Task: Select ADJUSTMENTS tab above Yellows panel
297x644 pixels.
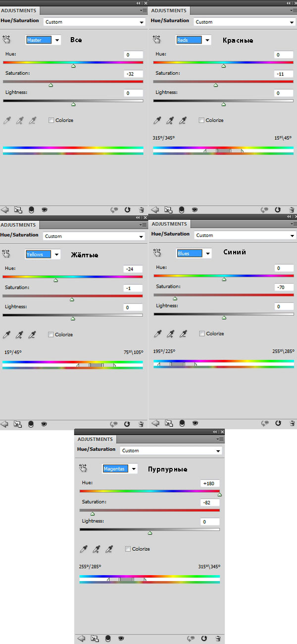Action: pyautogui.click(x=19, y=225)
